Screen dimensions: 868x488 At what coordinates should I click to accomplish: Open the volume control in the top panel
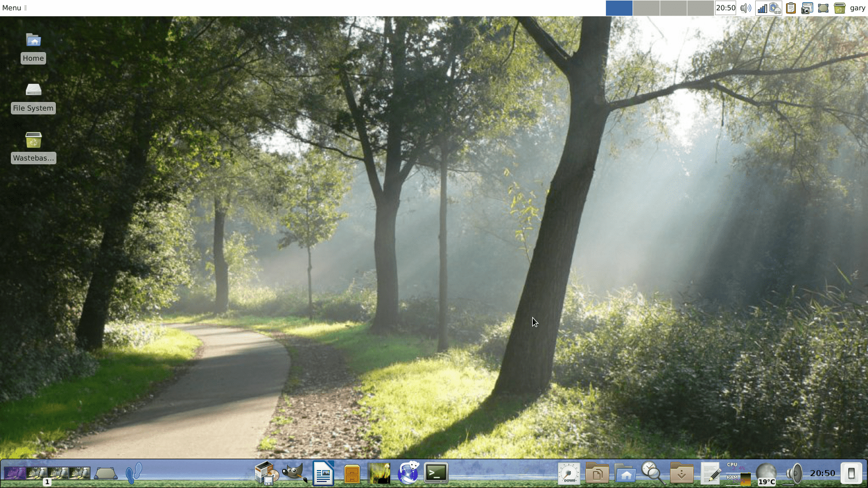(x=746, y=8)
